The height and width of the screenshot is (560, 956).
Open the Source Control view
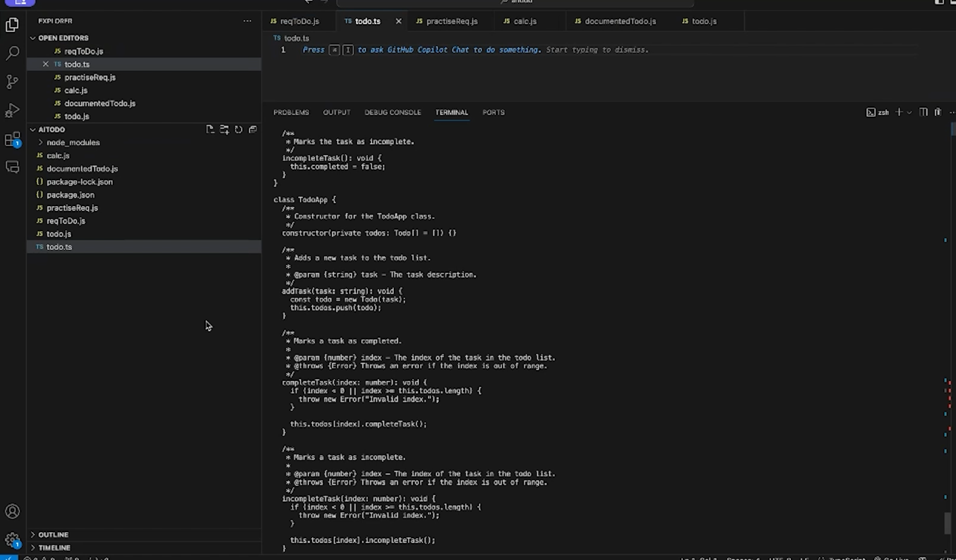(x=12, y=82)
